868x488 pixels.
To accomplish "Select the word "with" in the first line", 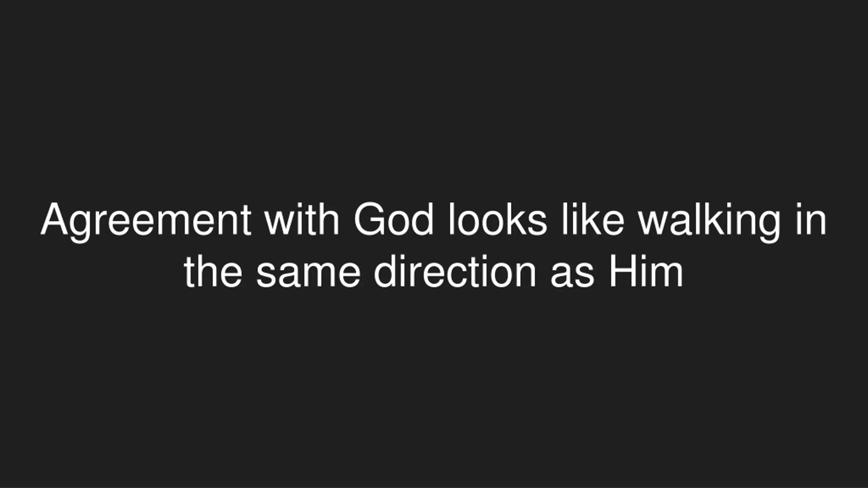I will (x=302, y=219).
